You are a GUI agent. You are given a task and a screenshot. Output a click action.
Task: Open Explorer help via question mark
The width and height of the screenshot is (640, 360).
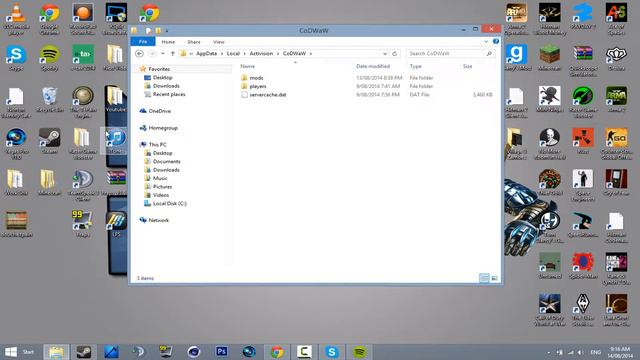(496, 41)
